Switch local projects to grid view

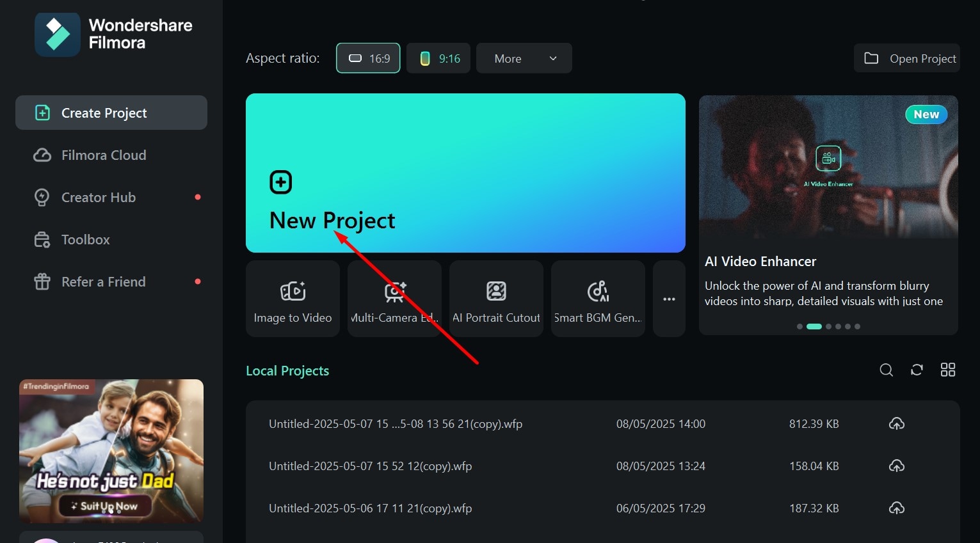pyautogui.click(x=948, y=370)
